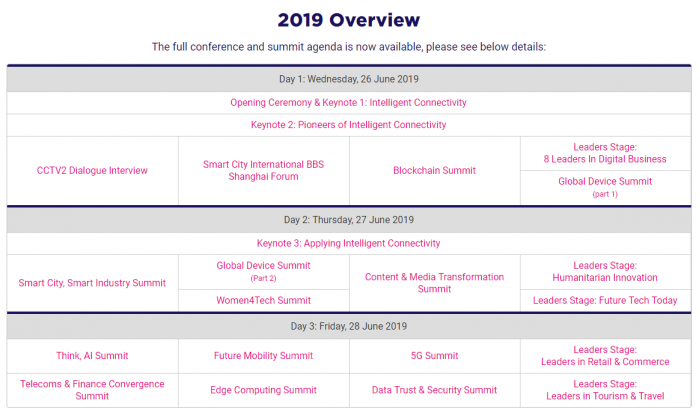Open Leaders Stage: 8 Leaders In Digital Business
Image resolution: width=700 pixels, height=415 pixels.
[x=605, y=153]
